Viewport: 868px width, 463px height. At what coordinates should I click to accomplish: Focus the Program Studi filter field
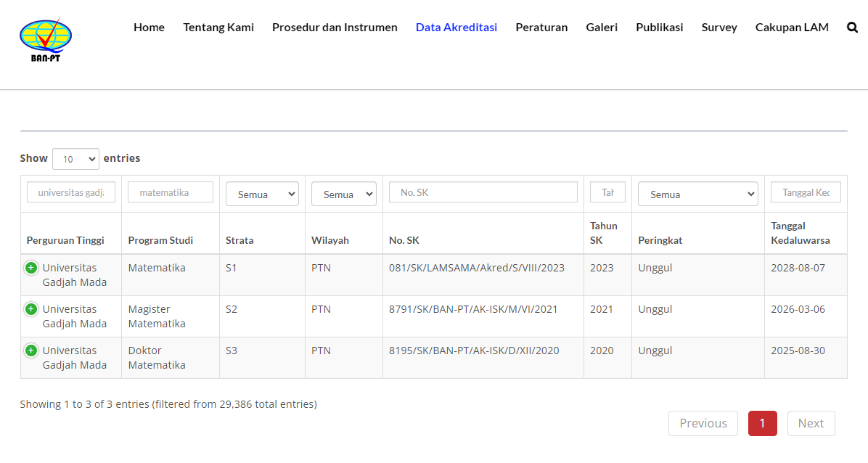(x=171, y=192)
